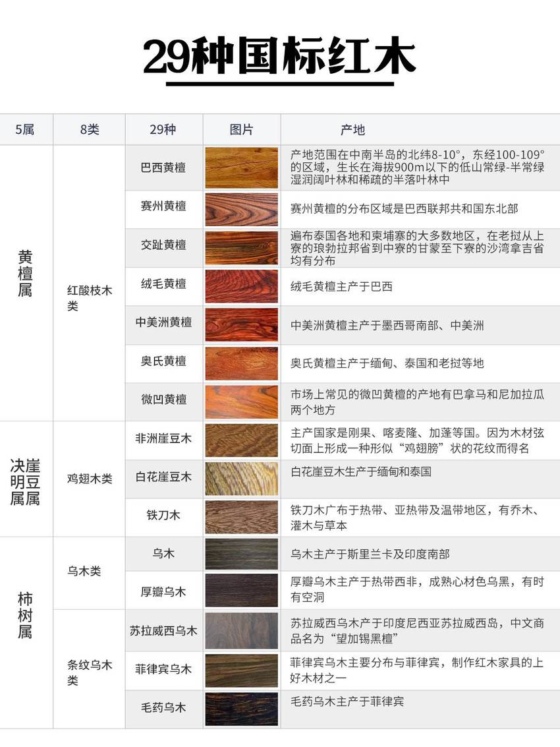Click the species name 非洲崖豆木
Viewport: 560px width, 747px height.
pyautogui.click(x=163, y=438)
